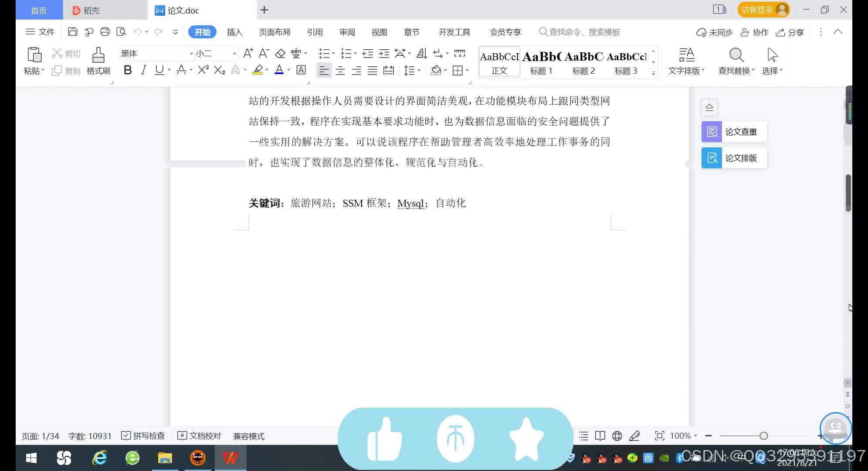This screenshot has height=471, width=868.
Task: Open the 文件 menu
Action: coord(40,32)
